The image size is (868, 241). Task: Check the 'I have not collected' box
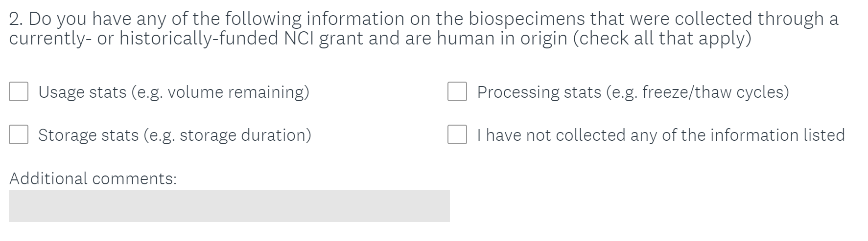(457, 134)
